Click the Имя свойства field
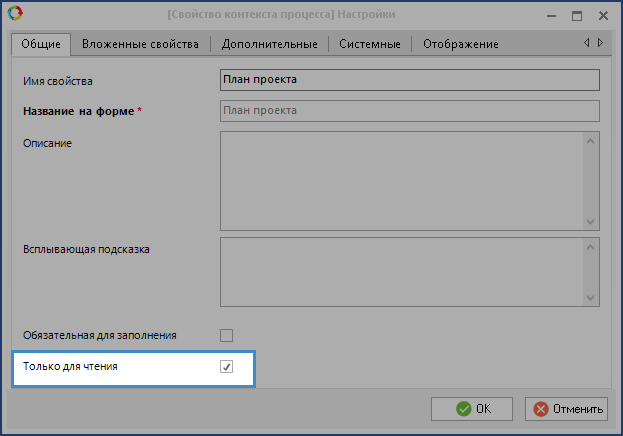Image resolution: width=623 pixels, height=436 pixels. coord(408,80)
